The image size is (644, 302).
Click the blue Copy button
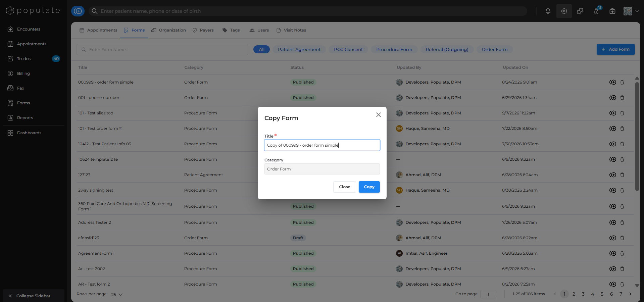pos(369,187)
